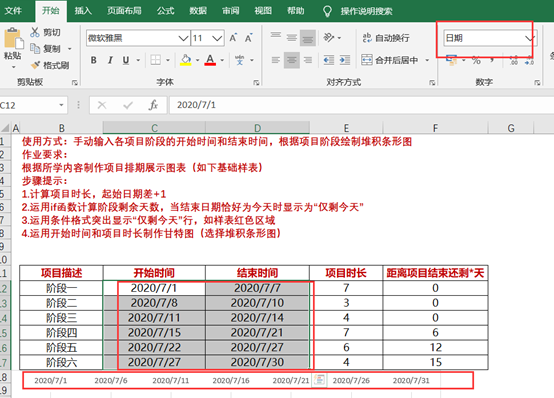Switch to the Data (数据) tab
Viewport: 554px width, 398px height.
coord(198,11)
